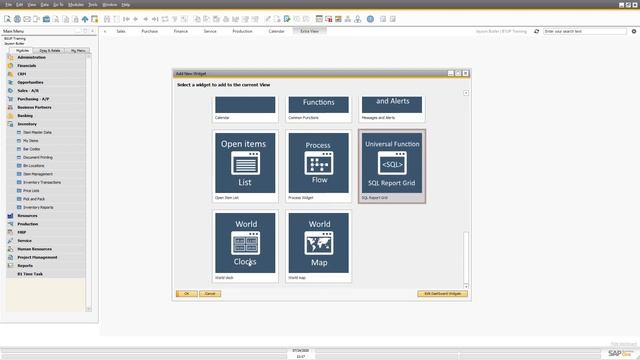
Task: Click the email envelope toolbar icon
Action: coord(27,19)
